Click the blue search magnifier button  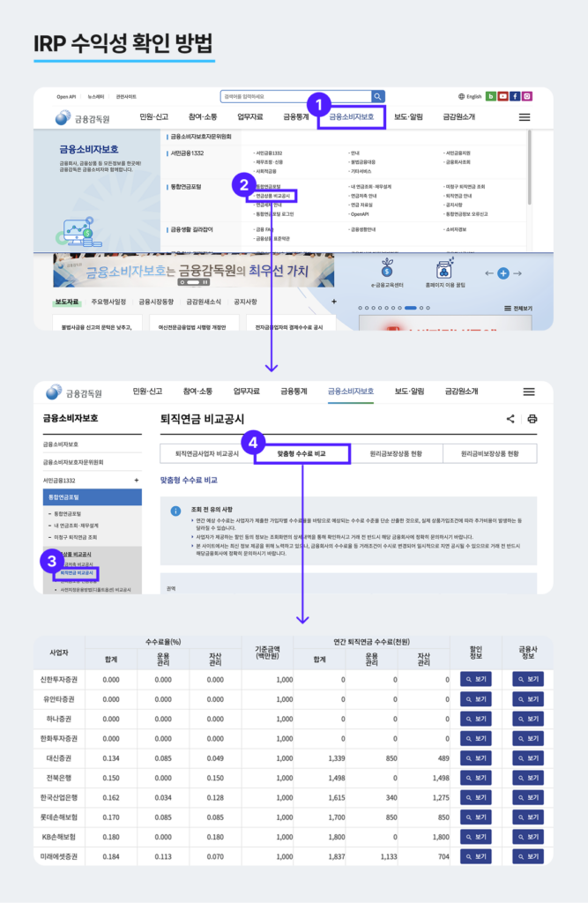tap(378, 97)
